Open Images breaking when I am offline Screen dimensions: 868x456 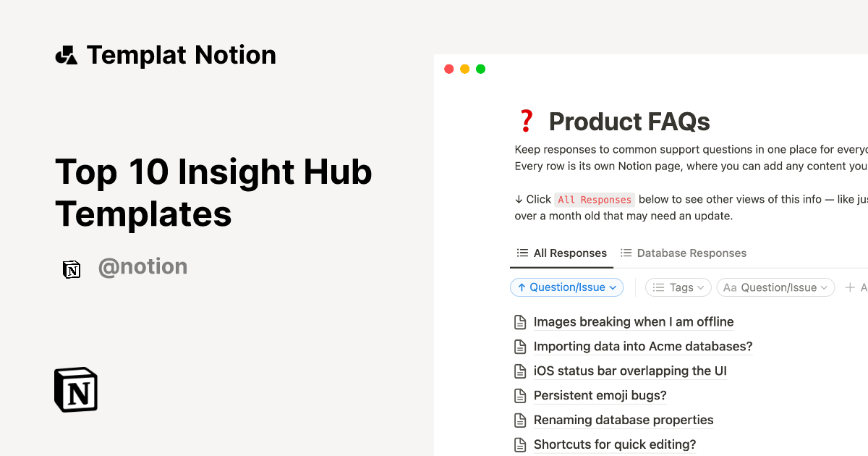pos(634,321)
